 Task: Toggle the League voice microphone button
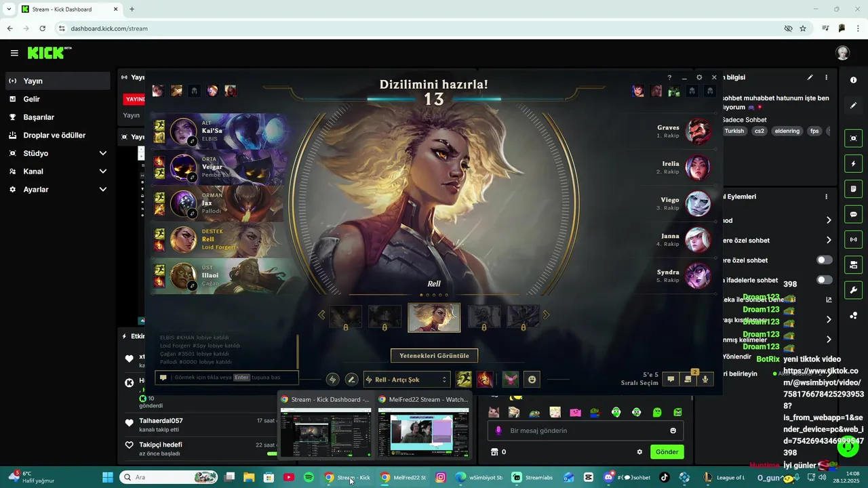click(x=705, y=379)
